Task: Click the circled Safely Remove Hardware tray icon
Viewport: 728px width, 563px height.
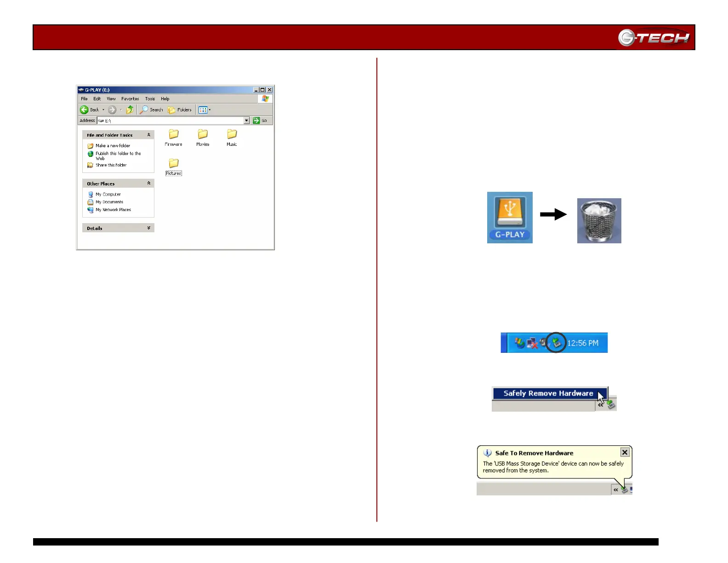Action: coord(556,343)
